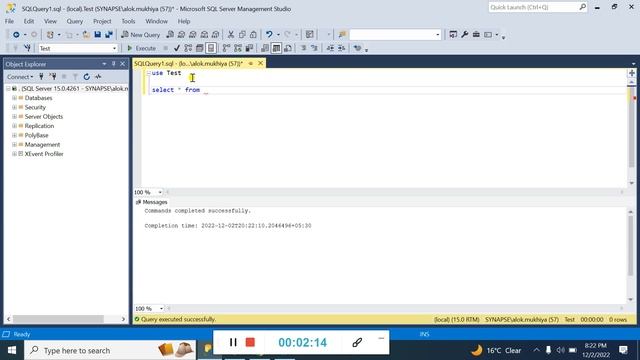Collapse the SQL Server 15.0.4261 node
Image resolution: width=640 pixels, height=360 pixels.
[8, 89]
